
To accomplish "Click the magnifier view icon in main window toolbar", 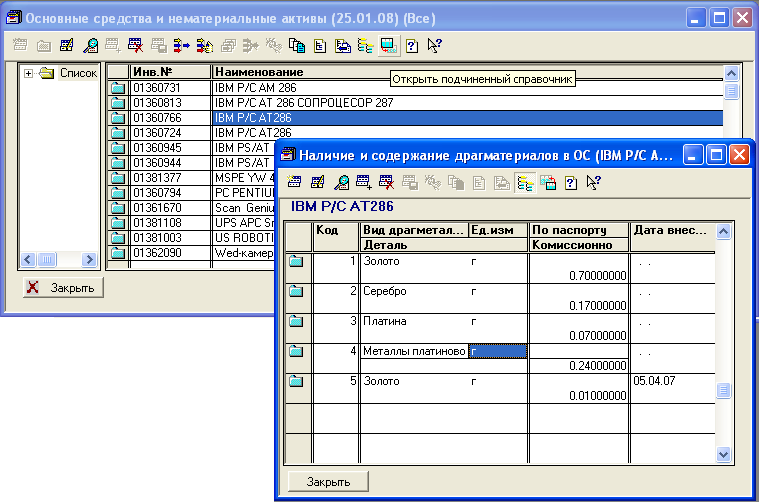I will coord(90,46).
